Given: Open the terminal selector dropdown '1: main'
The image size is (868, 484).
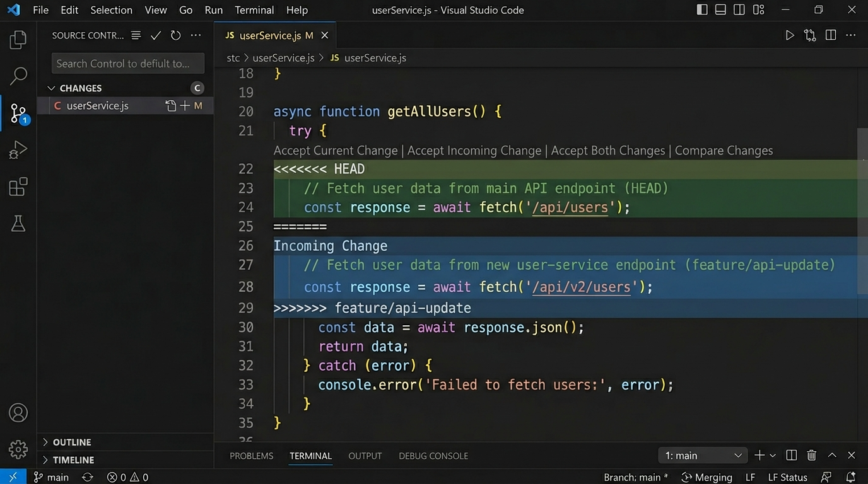Looking at the screenshot, I should [703, 455].
